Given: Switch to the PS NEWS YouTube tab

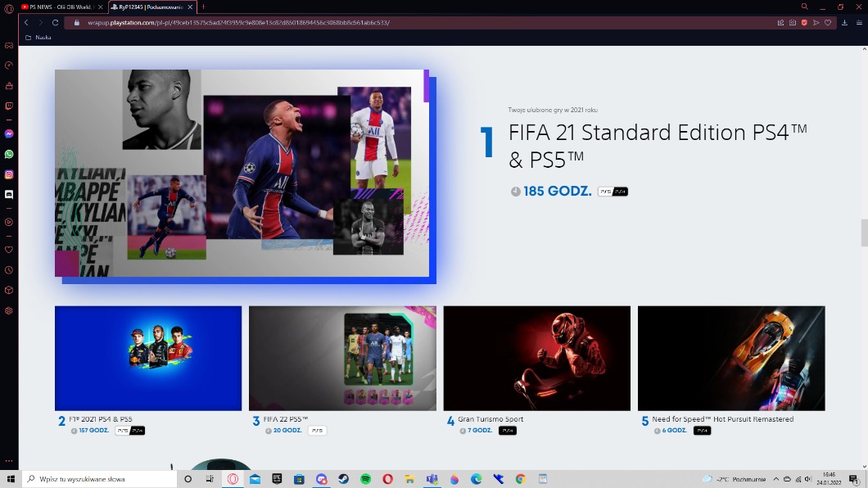Looking at the screenshot, I should (x=61, y=7).
